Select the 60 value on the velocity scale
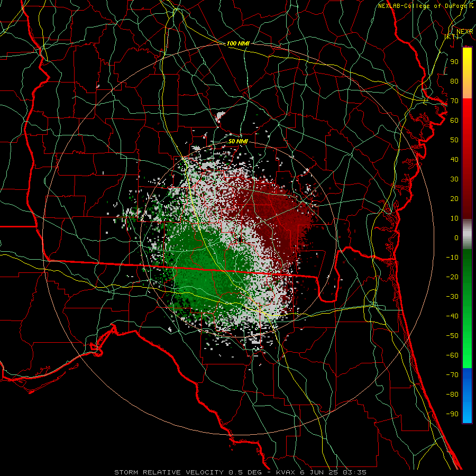This screenshot has width=476, height=476. point(454,121)
